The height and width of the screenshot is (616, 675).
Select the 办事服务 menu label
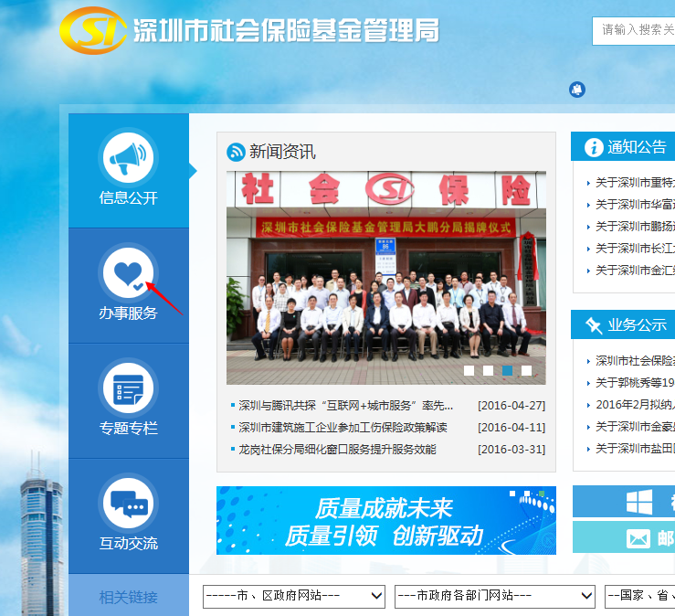[x=128, y=313]
